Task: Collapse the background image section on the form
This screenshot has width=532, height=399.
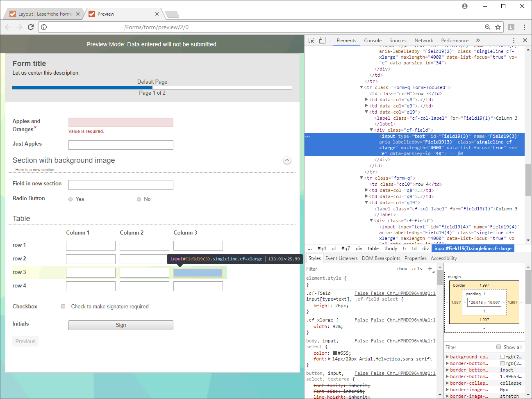Action: (x=287, y=160)
